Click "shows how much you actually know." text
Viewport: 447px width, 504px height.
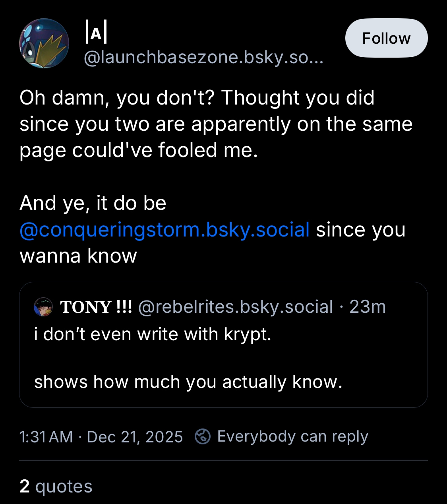coord(188,382)
